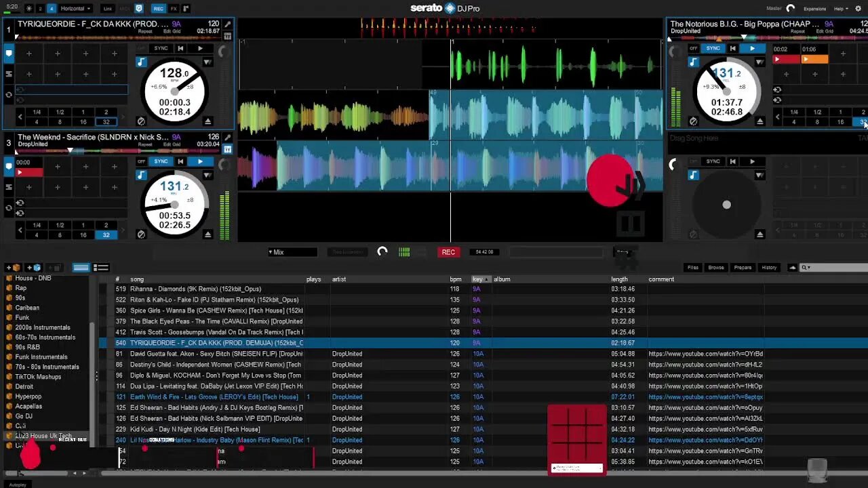Trigger the red cue point at 00:02
The width and height of the screenshot is (868, 488).
tap(787, 60)
